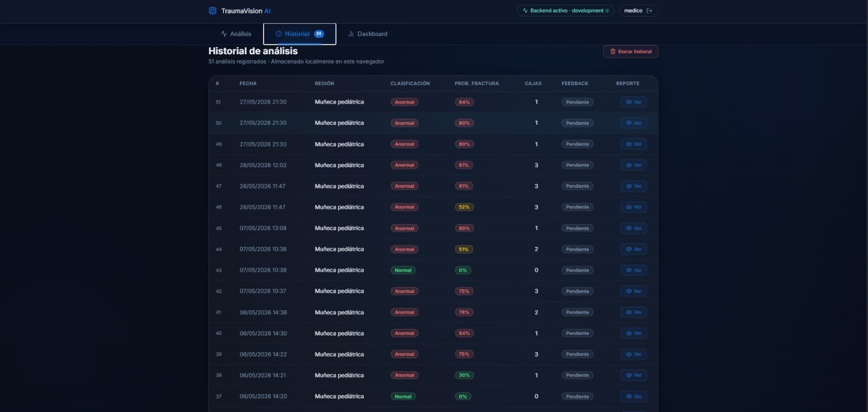Click the CLASIFICACIÓN column header
The height and width of the screenshot is (412, 868).
pos(410,84)
